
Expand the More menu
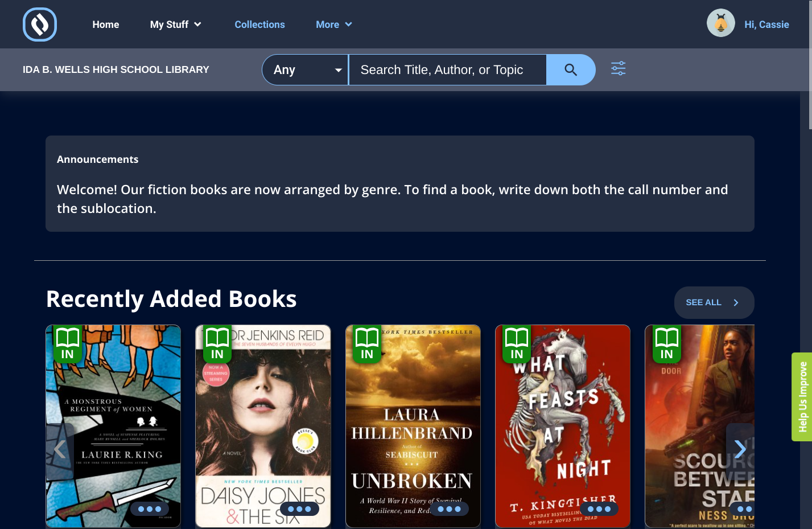[x=334, y=24]
